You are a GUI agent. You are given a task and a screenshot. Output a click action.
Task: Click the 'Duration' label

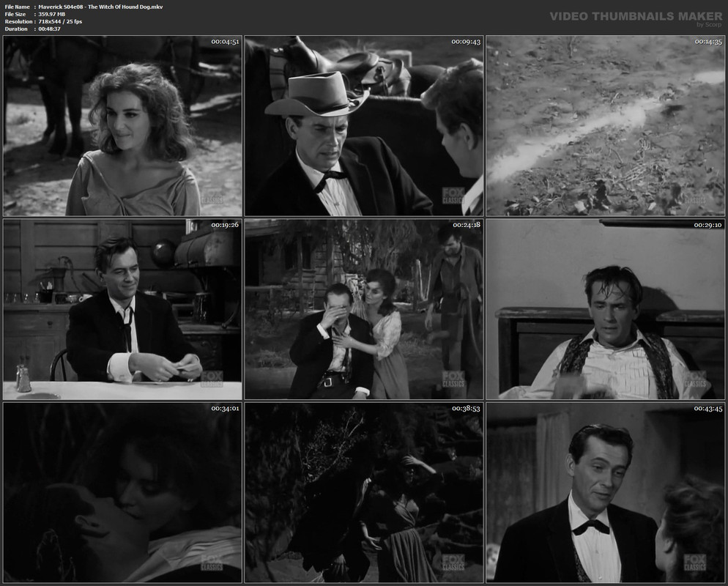[16, 29]
